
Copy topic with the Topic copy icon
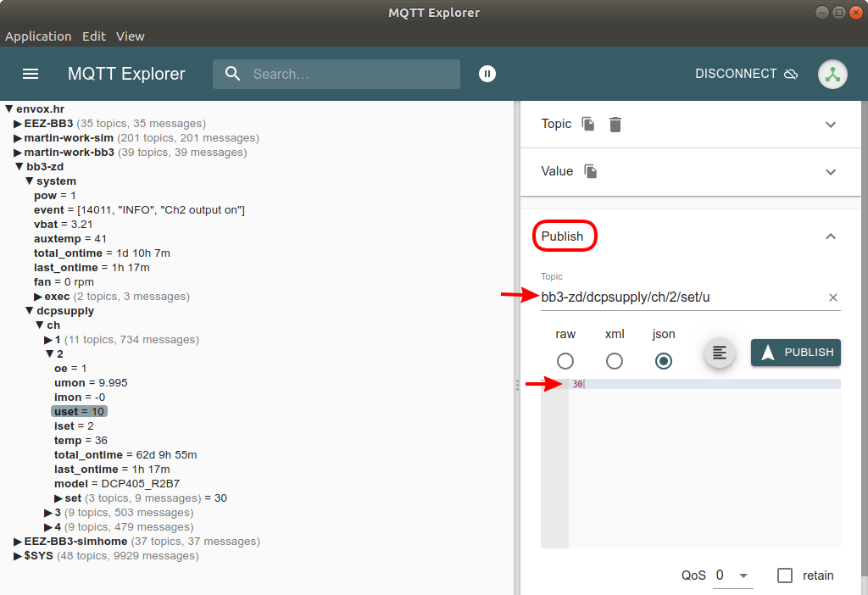(x=588, y=124)
